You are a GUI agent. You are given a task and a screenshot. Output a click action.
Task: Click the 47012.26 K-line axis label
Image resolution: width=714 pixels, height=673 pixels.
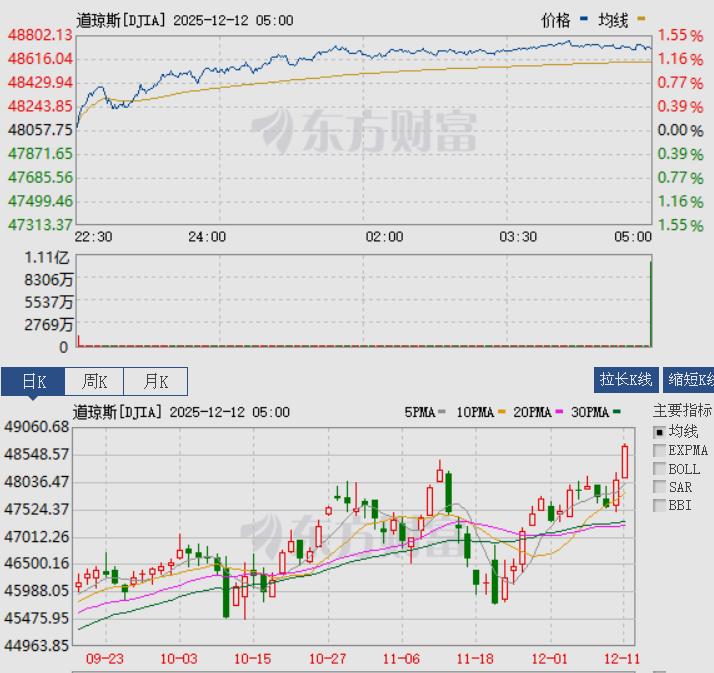(36, 536)
